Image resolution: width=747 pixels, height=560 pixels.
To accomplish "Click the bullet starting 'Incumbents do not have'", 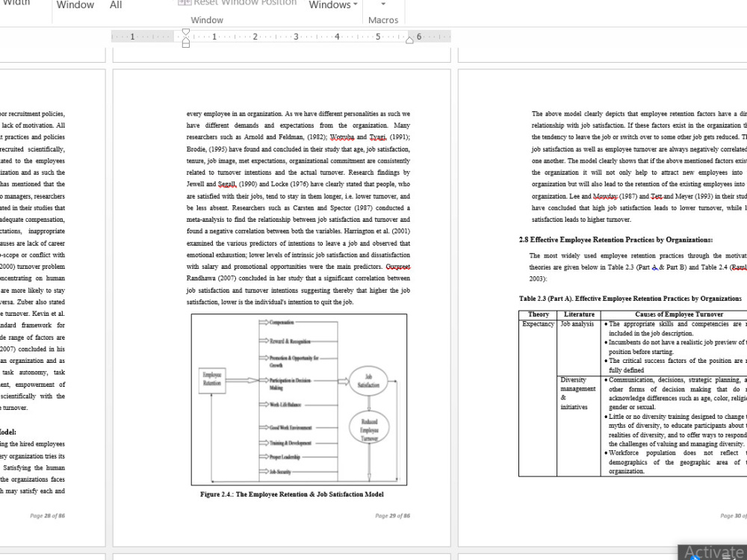I will [x=675, y=346].
